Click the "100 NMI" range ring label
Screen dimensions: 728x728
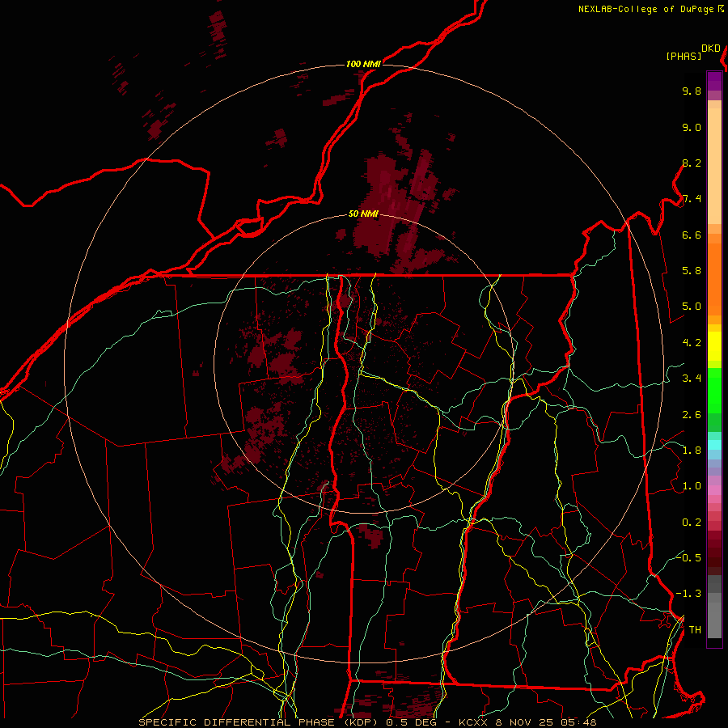point(363,64)
